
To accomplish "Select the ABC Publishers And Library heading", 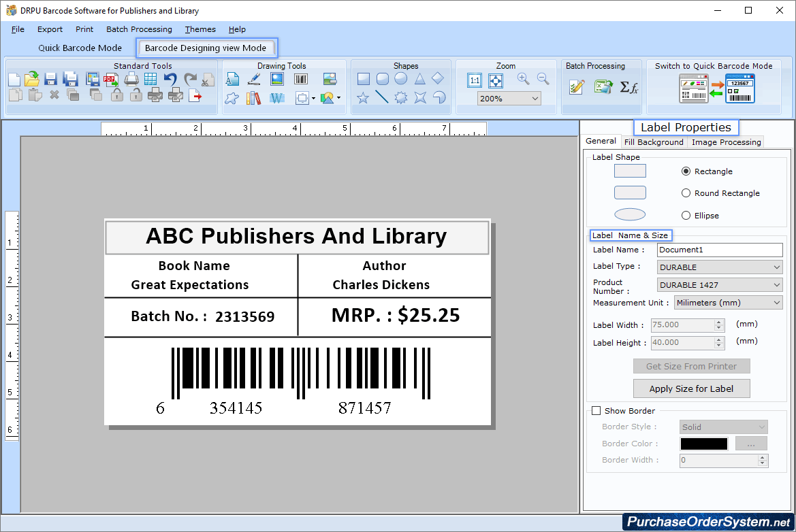I will (x=296, y=236).
